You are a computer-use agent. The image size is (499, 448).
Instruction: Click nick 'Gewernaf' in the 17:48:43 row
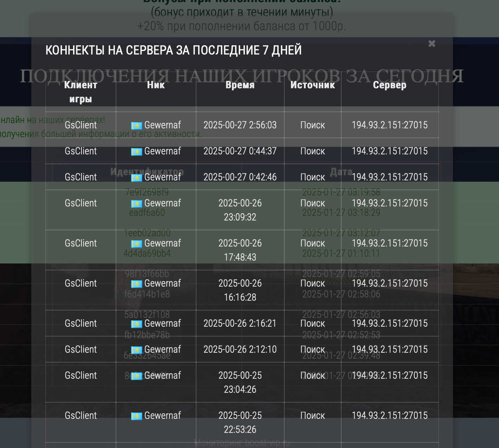click(163, 243)
